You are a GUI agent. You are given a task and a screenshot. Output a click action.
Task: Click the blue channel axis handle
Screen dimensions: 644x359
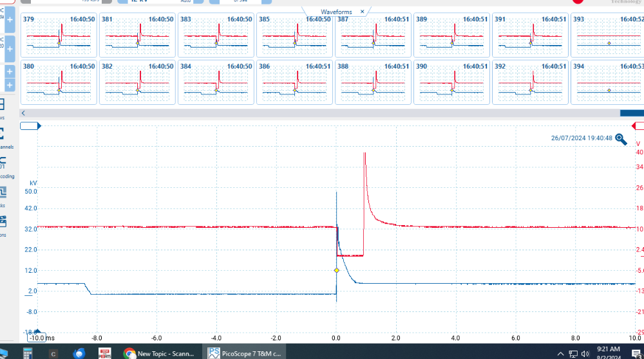tap(31, 126)
